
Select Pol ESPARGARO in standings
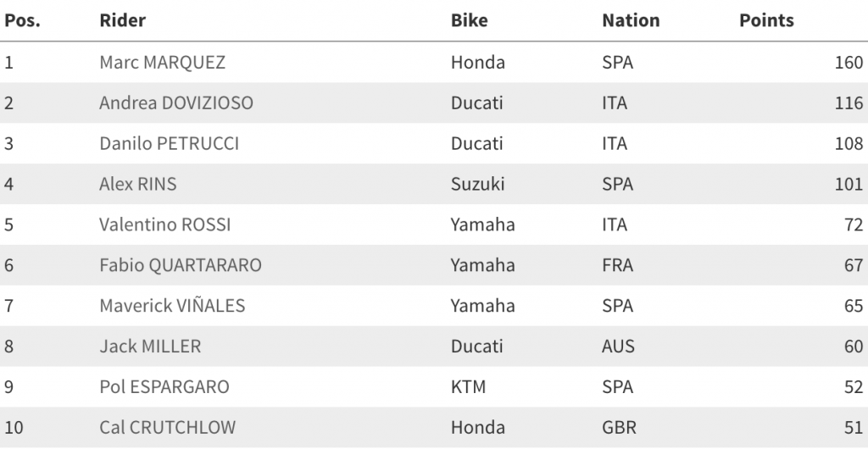point(164,388)
